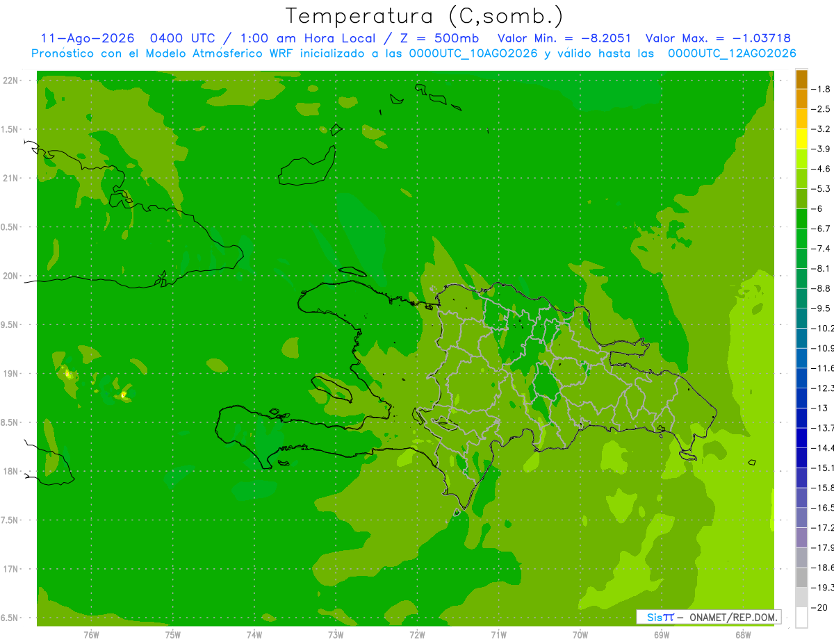Click the "-3.9" colorbar label
Image resolution: width=834 pixels, height=644 pixels.
pos(820,149)
